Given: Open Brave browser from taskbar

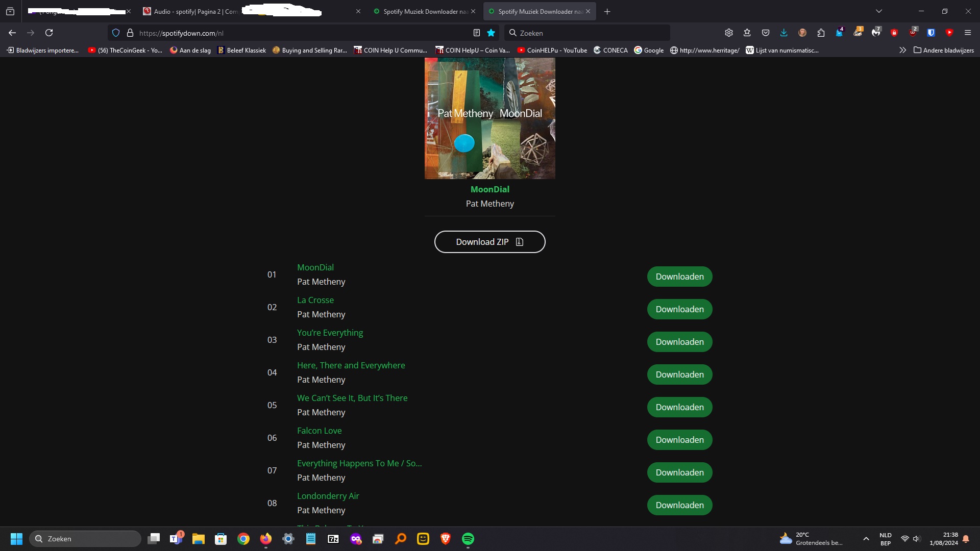Looking at the screenshot, I should 446,539.
